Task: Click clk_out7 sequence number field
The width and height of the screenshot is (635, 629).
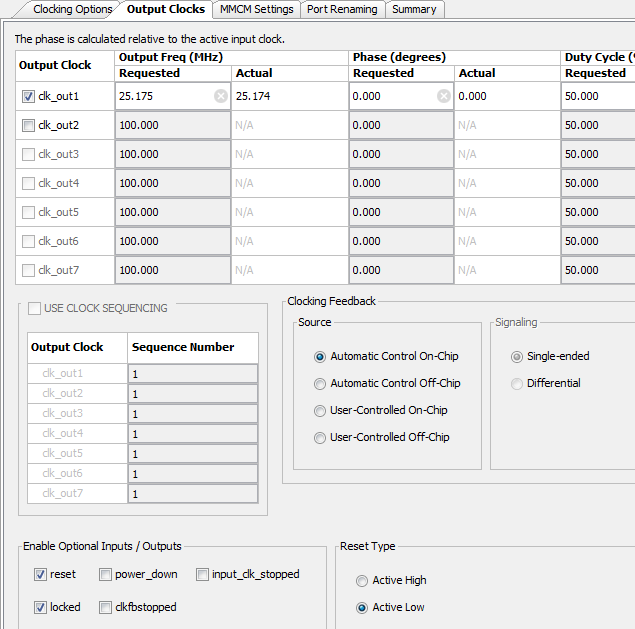Action: [193, 494]
